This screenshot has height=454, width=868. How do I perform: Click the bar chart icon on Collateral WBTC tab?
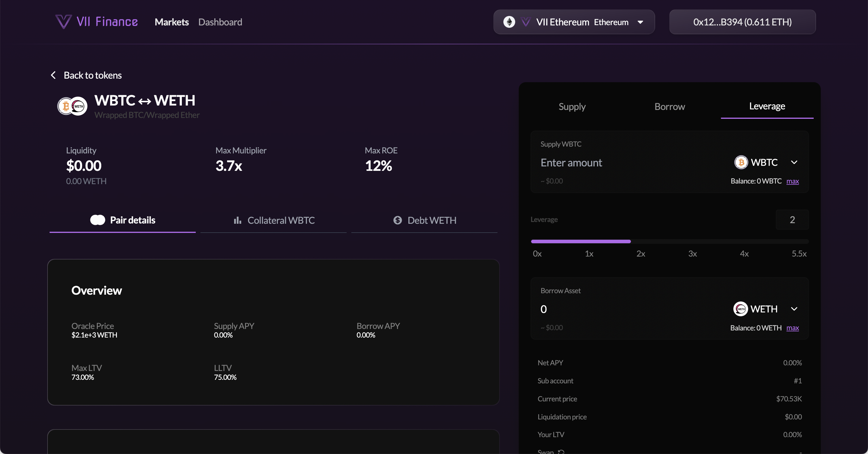[238, 220]
